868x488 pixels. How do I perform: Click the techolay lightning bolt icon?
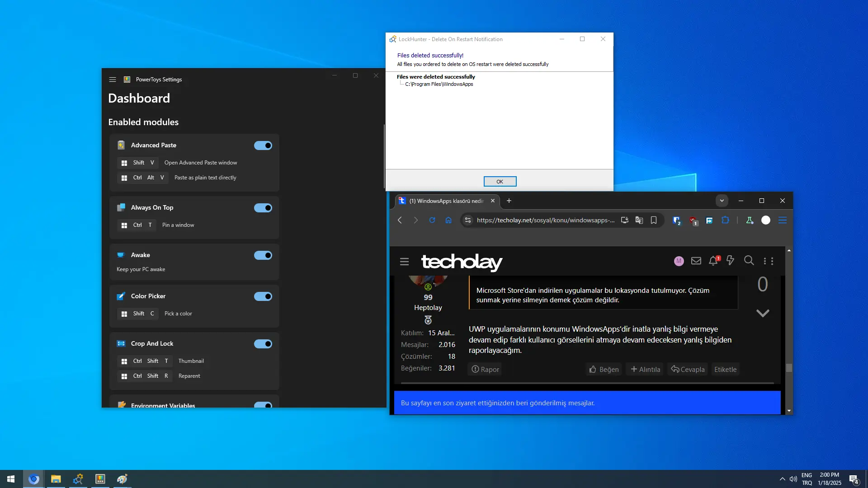(730, 260)
